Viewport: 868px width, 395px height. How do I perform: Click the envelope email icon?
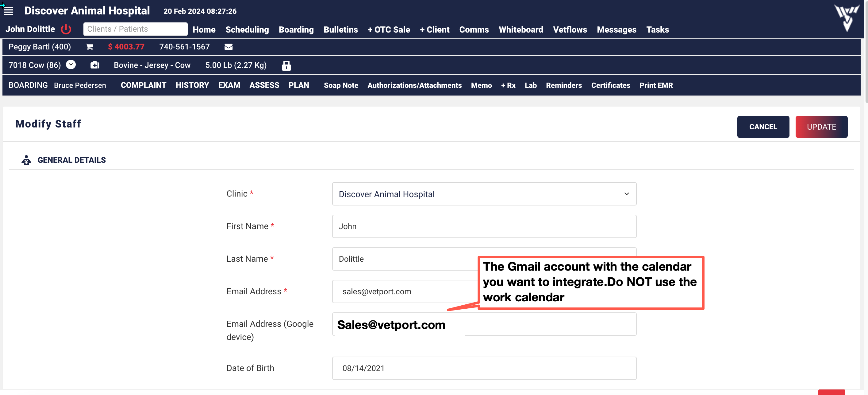229,47
